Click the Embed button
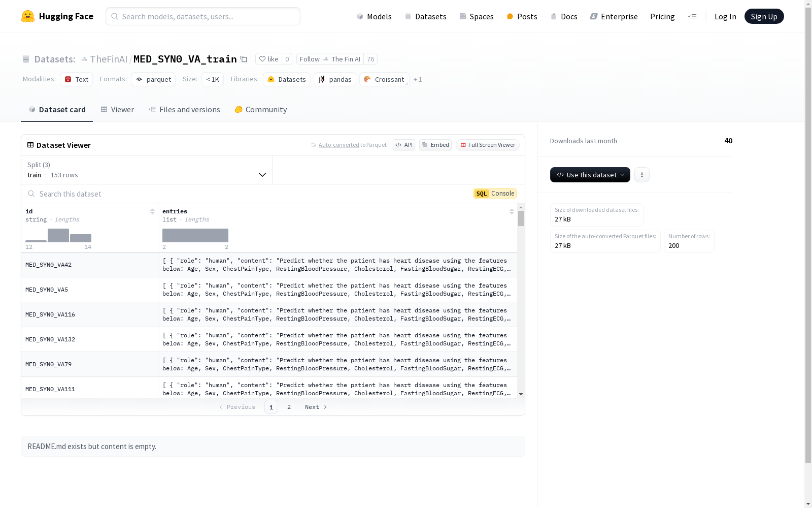The width and height of the screenshot is (812, 508). coord(435,145)
